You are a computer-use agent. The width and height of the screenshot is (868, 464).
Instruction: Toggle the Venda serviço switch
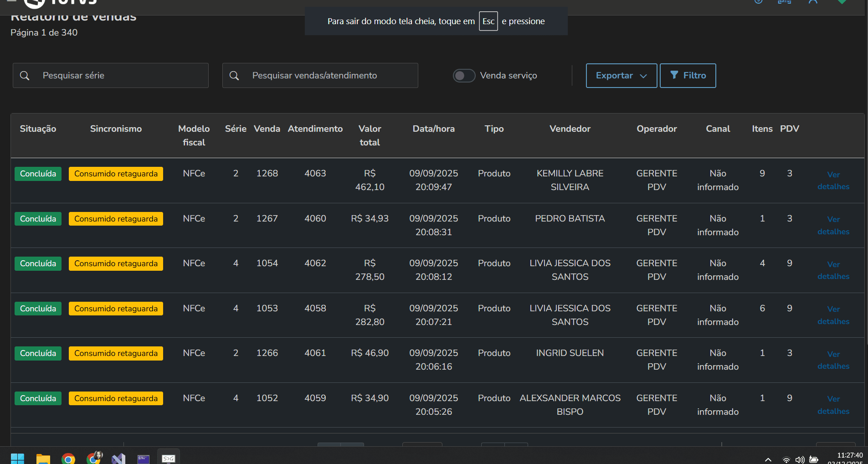464,76
